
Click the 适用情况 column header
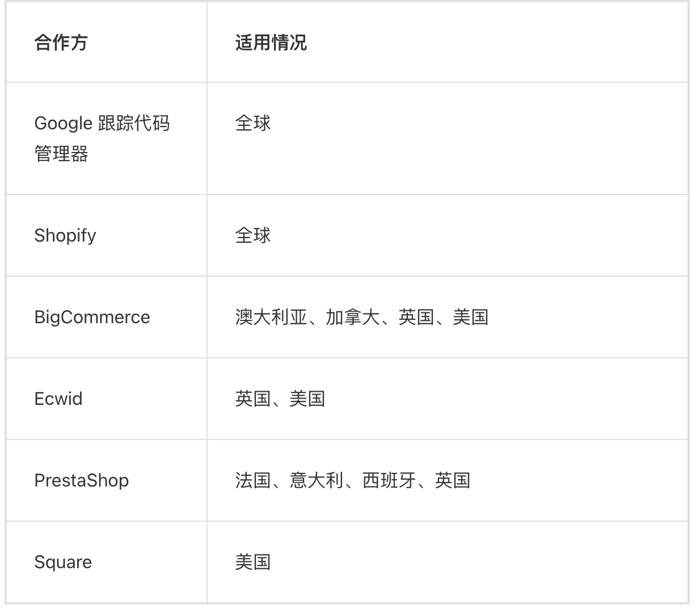pyautogui.click(x=271, y=43)
